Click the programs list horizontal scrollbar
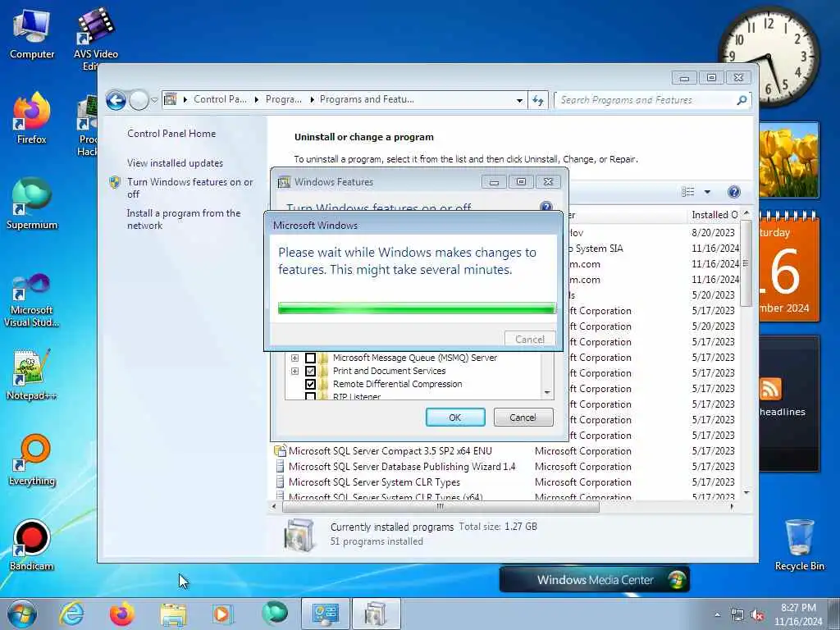This screenshot has height=630, width=840. [441, 506]
